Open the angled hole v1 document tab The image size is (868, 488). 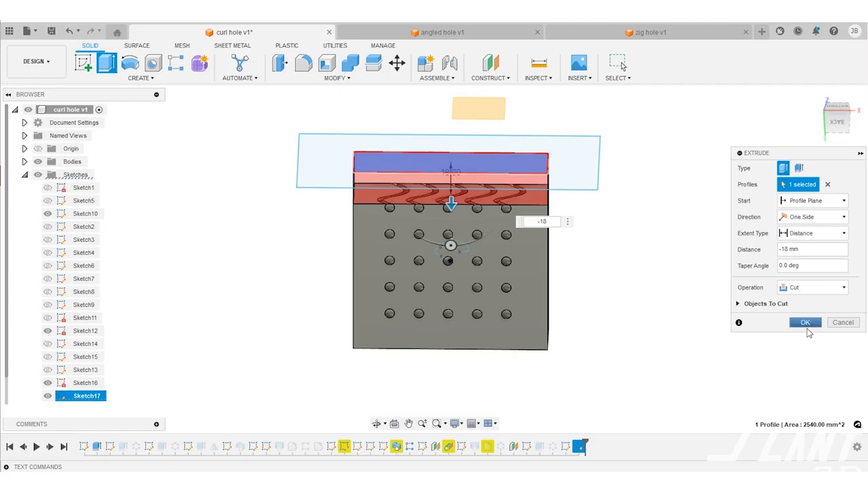441,32
